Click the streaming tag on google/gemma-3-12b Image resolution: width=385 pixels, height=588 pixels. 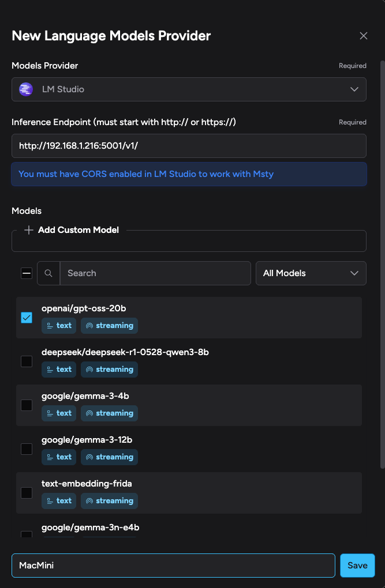[109, 457]
